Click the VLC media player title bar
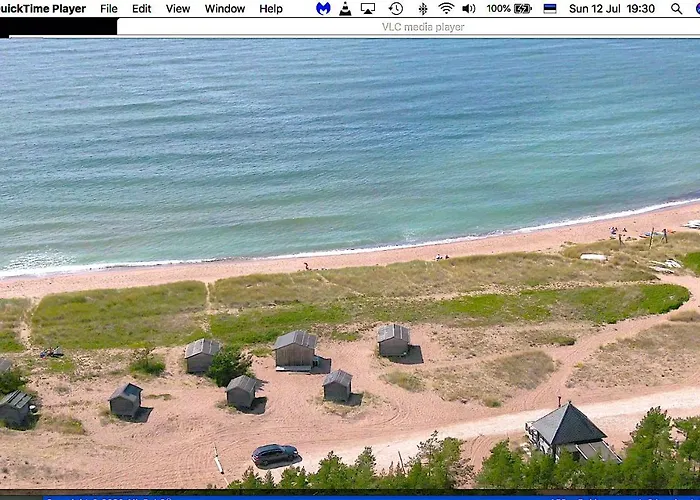The height and width of the screenshot is (500, 700). coord(422,27)
